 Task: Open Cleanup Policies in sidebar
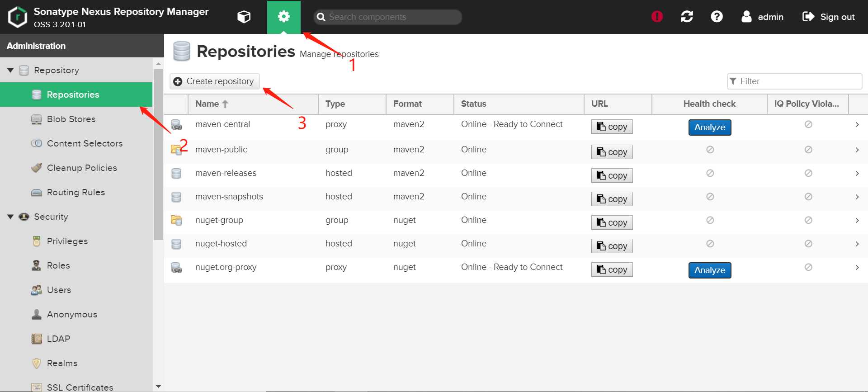tap(76, 168)
